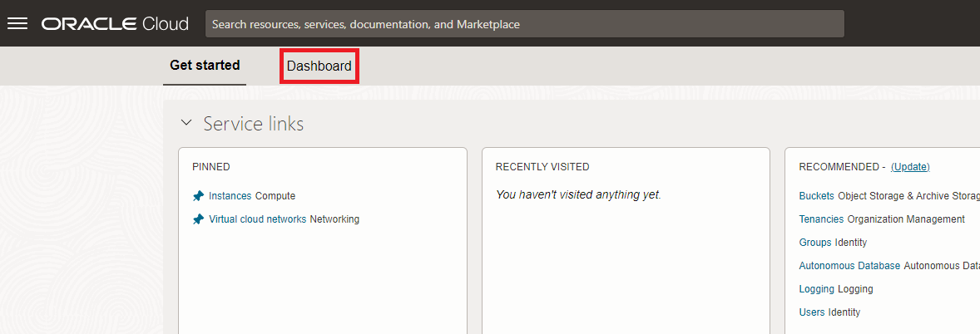Open the Tenancies Organization Management link
This screenshot has height=334, width=980.
(x=820, y=219)
